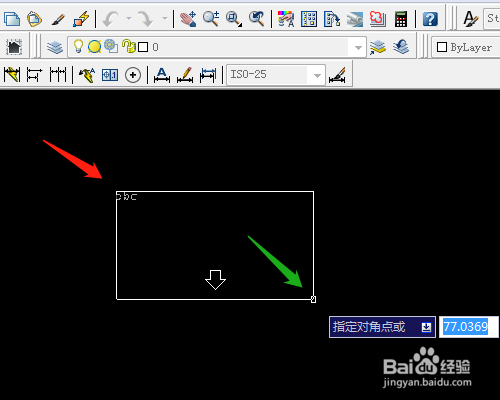This screenshot has width=500, height=400.
Task: Click the Undo arrow button
Action: coord(110,19)
